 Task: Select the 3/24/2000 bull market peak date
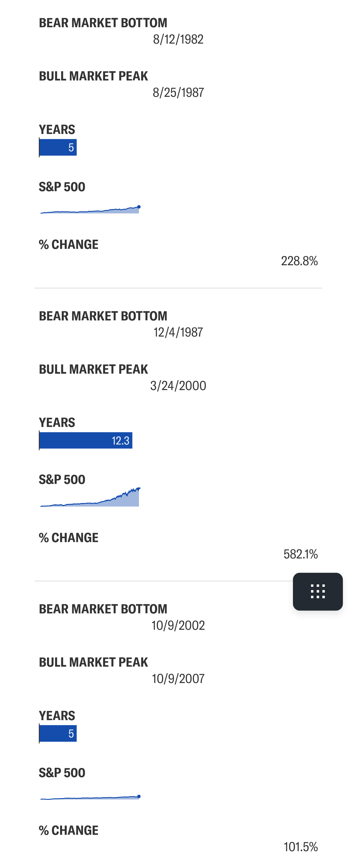(178, 386)
